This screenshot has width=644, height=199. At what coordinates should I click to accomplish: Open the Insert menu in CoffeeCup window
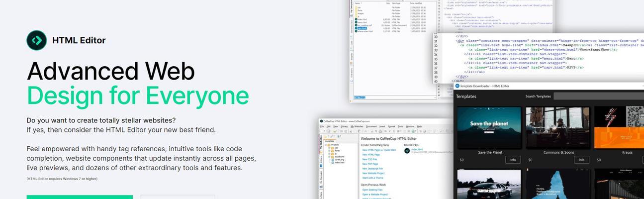pos(382,126)
